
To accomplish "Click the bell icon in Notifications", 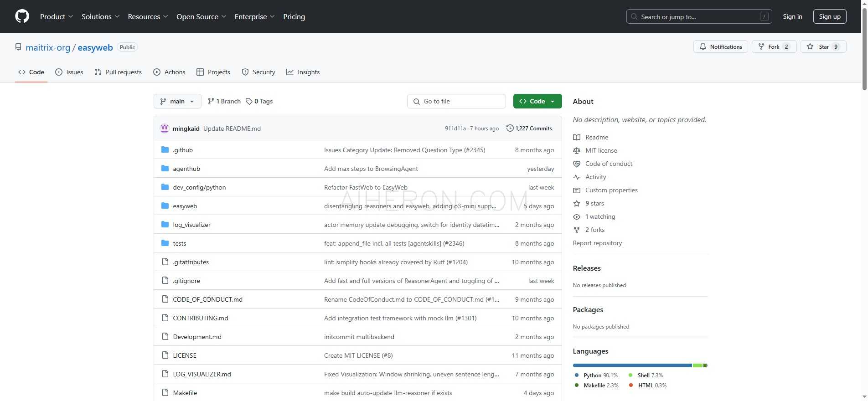I will (703, 46).
